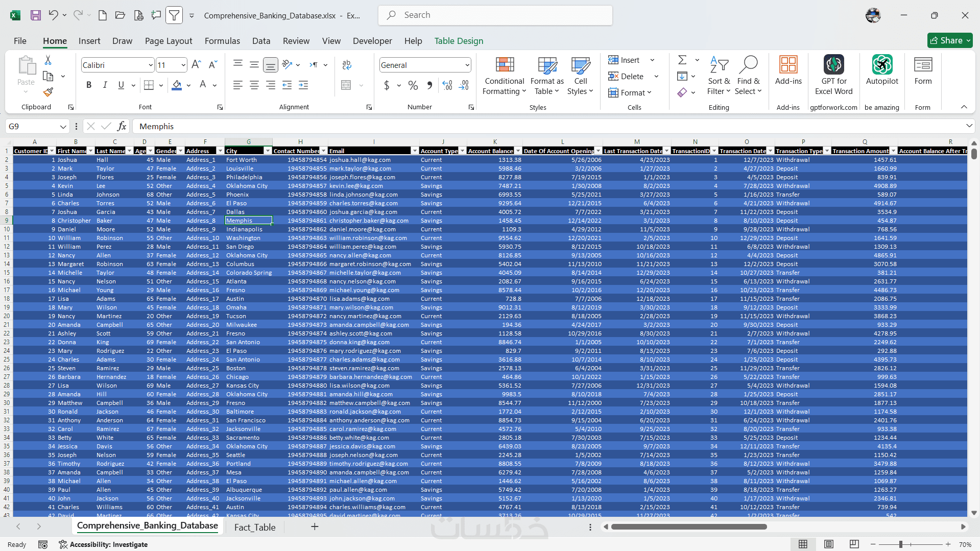
Task: Click the AutoFilter funnel icon in quick access
Action: point(174,15)
